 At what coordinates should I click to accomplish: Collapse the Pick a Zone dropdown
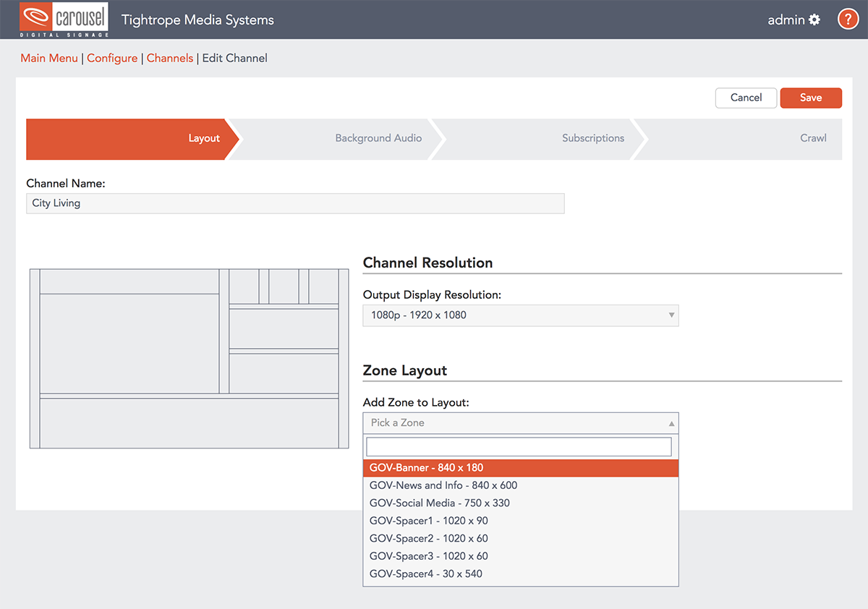(x=520, y=422)
